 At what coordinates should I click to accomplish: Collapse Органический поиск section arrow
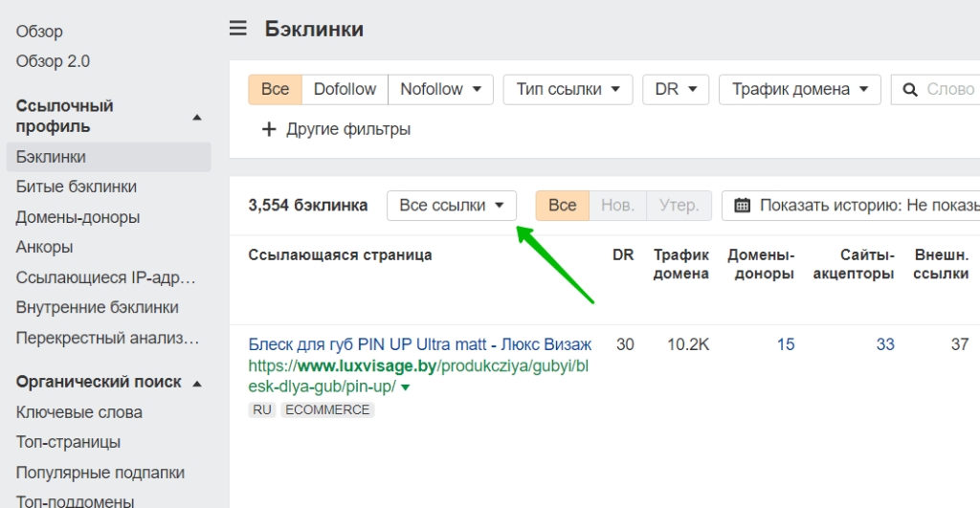point(197,383)
